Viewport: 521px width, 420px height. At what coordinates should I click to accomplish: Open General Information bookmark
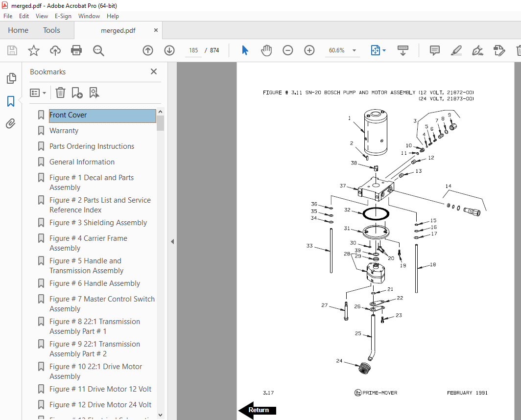point(82,162)
